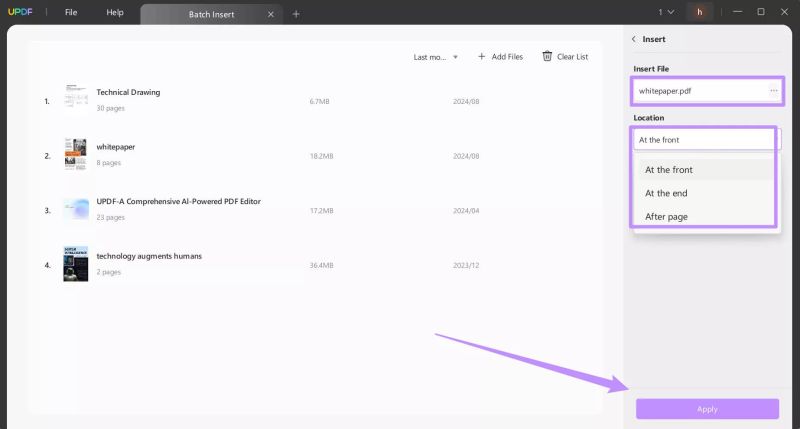The image size is (800, 429).
Task: Click the 6.7MB size value
Action: [319, 102]
